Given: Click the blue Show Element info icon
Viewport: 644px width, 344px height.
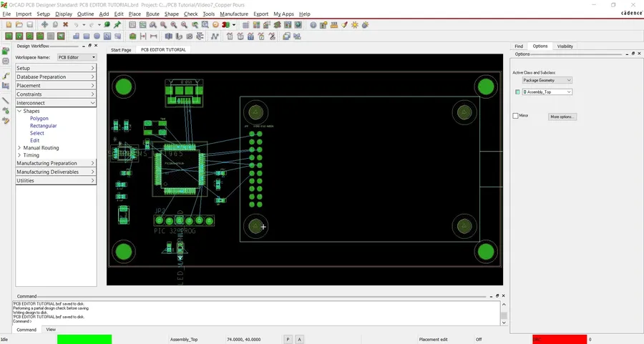Looking at the screenshot, I should (x=313, y=24).
